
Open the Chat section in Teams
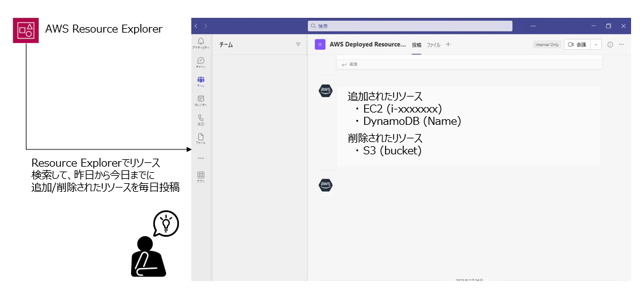201,63
